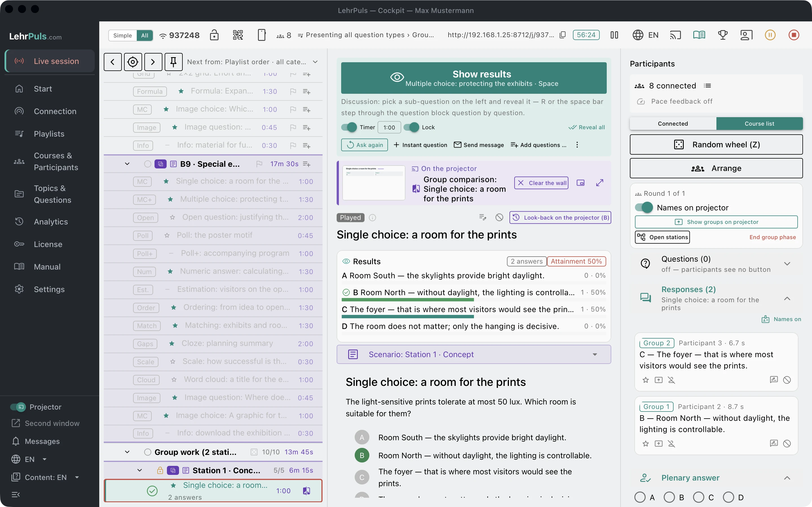812x507 pixels.
Task: Open the QR code display
Action: click(x=238, y=35)
